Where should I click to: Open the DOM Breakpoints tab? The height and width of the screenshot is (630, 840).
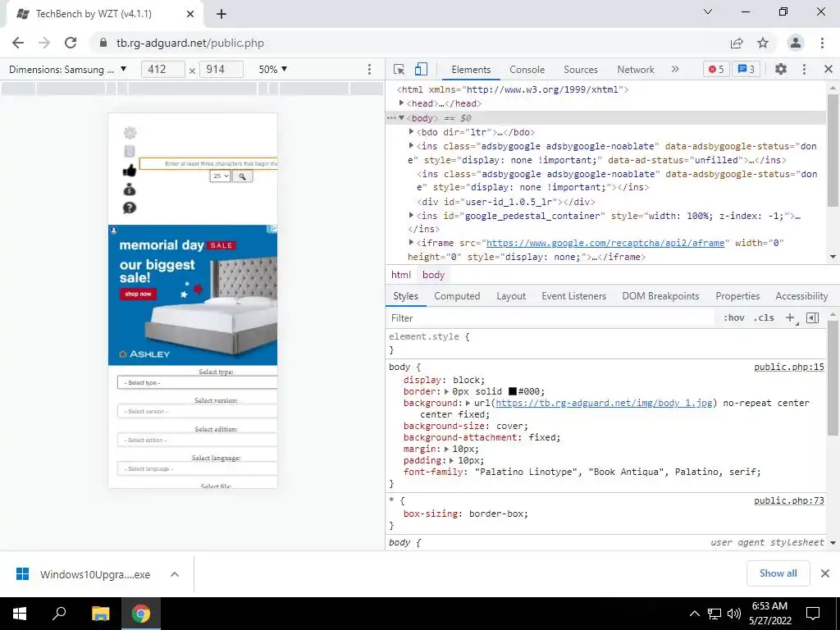coord(660,295)
